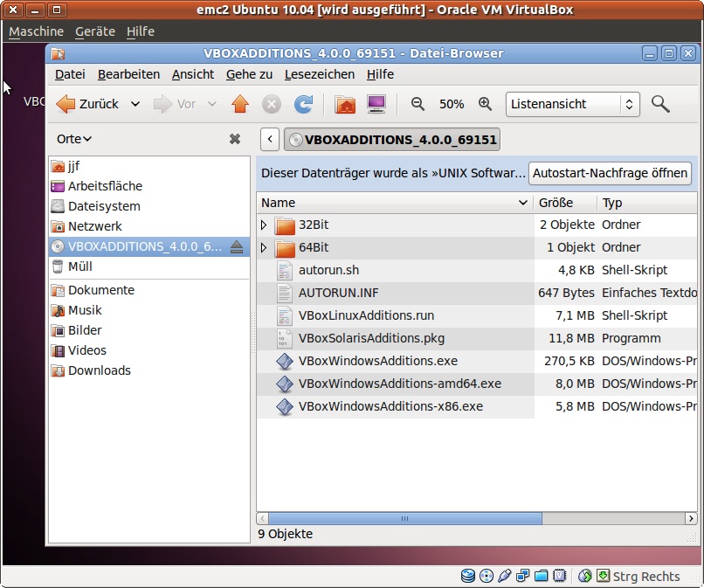Screen dimensions: 704x588
Task: Eject the VBOXADDITIONS disc in sidebar
Action: 237,247
